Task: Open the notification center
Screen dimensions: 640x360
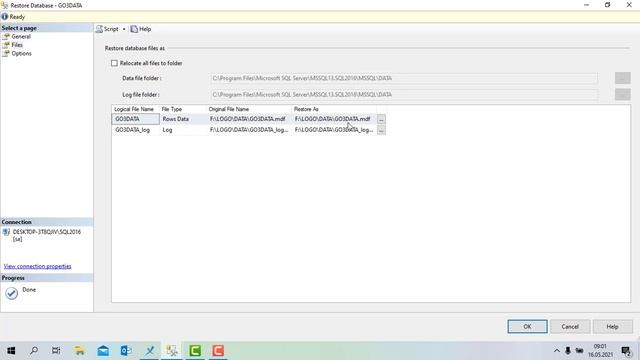Action: (626, 351)
